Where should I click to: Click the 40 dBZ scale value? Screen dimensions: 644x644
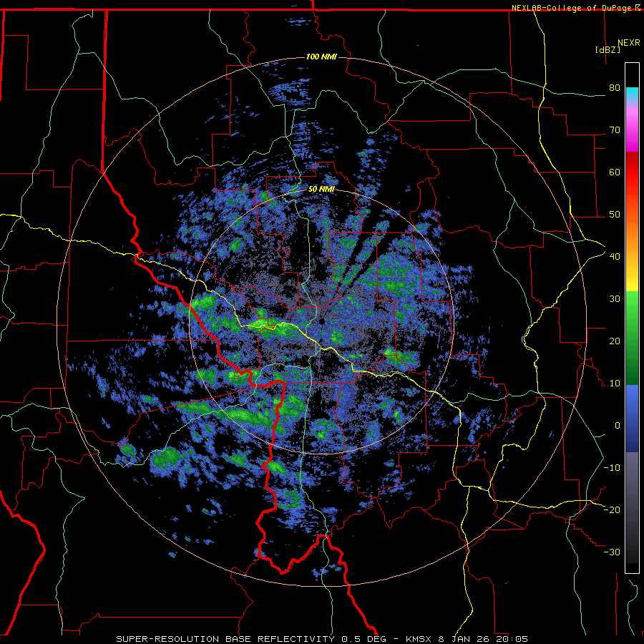click(x=615, y=257)
